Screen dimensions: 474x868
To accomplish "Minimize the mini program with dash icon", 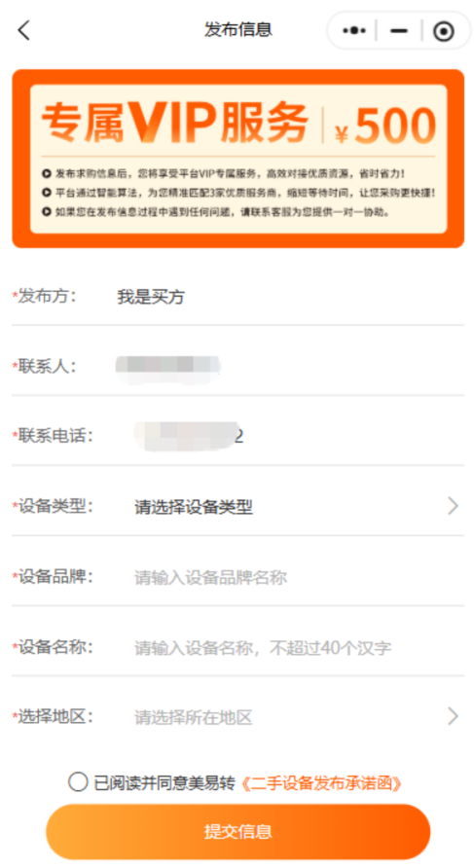I will point(399,31).
